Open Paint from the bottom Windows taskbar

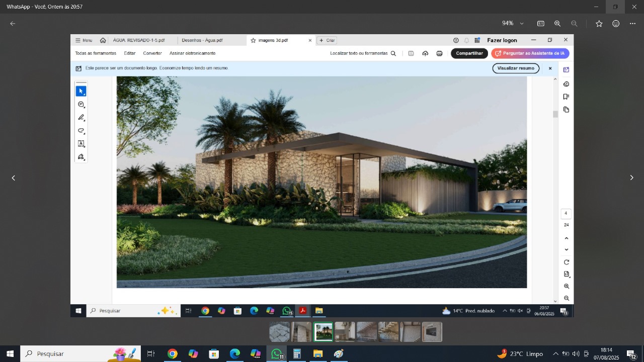tap(339, 354)
